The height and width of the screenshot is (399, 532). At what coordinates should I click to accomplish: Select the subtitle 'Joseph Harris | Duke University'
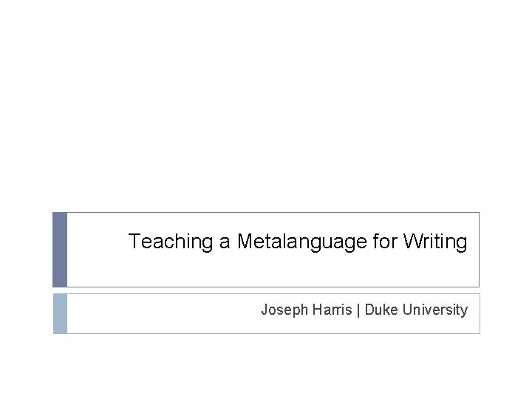pos(364,310)
